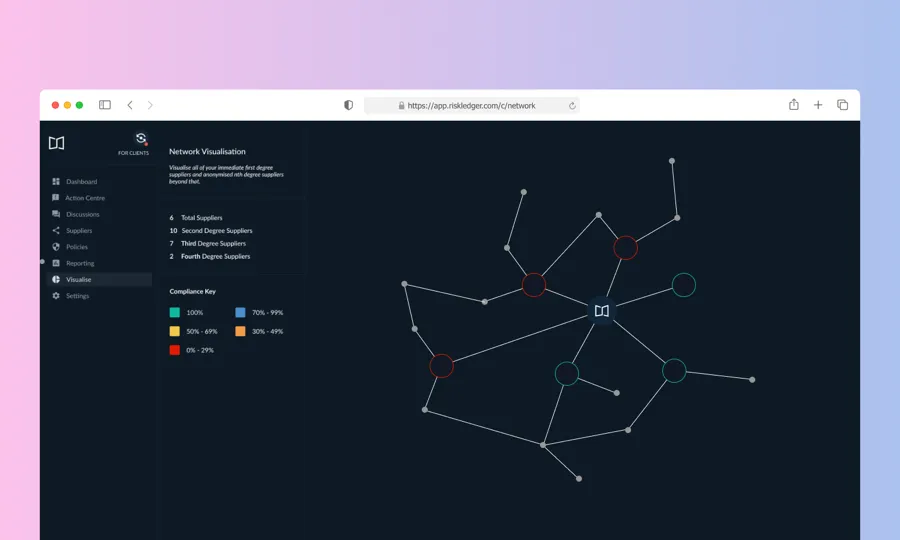This screenshot has width=900, height=540.
Task: Click the Visualise pie icon
Action: [56, 279]
